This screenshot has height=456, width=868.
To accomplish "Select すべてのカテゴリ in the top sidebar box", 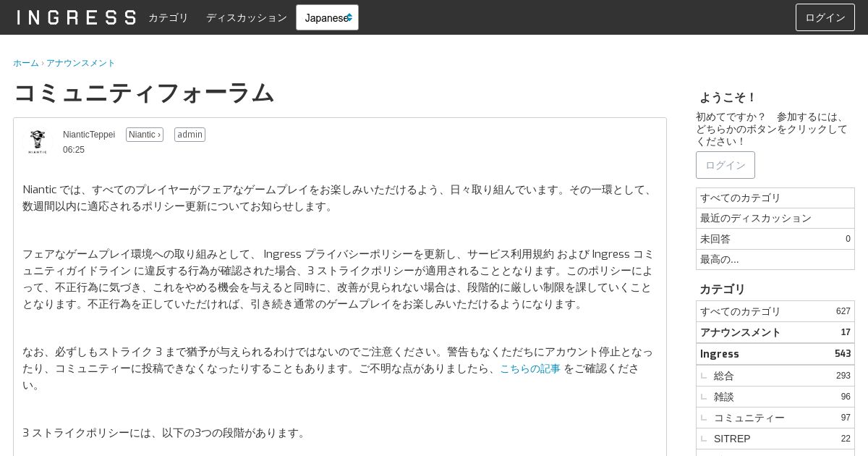I will point(775,198).
